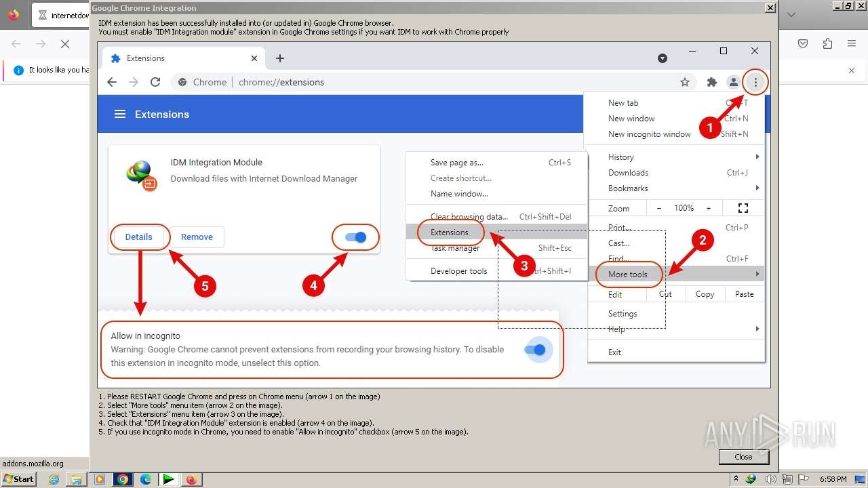Click the IDM Integration Module extension icon
This screenshot has width=868, height=488.
(142, 176)
